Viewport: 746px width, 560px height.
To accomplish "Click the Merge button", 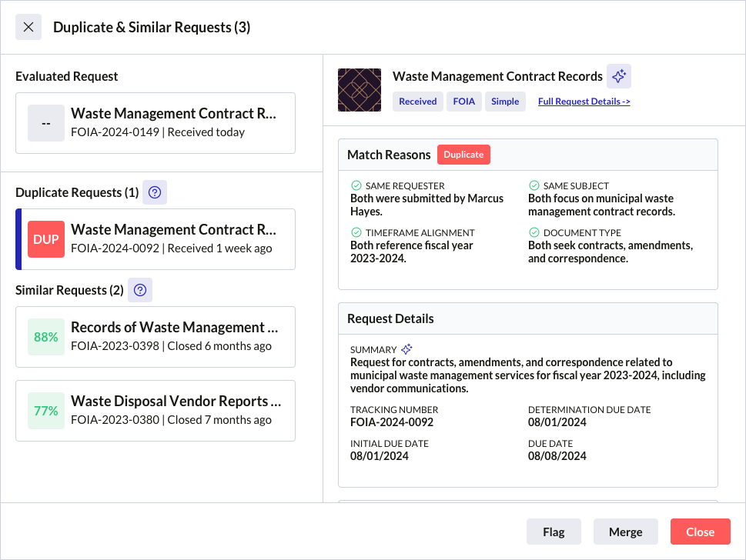I will 625,532.
